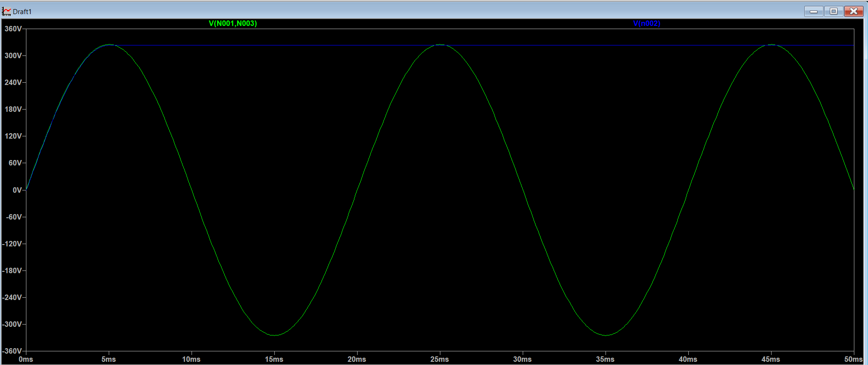Click the -180V vertical axis label
The width and height of the screenshot is (868, 365).
(x=12, y=270)
